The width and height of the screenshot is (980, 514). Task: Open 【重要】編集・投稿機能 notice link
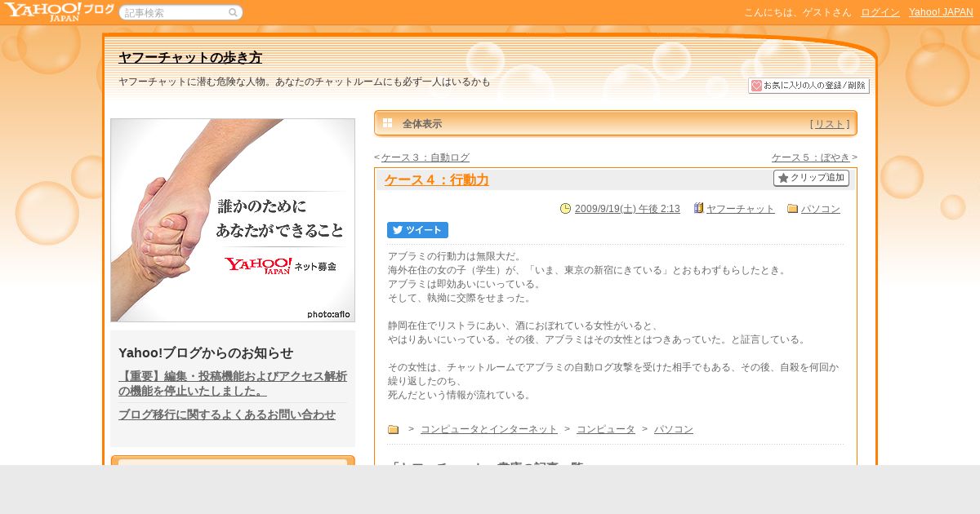233,383
